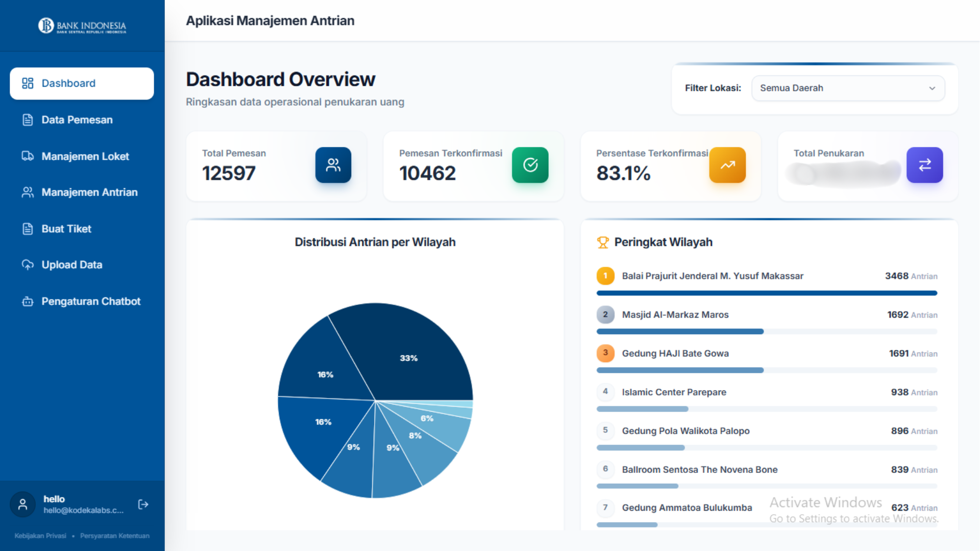Click the Persyaratan Ketentuan link

[x=115, y=536]
